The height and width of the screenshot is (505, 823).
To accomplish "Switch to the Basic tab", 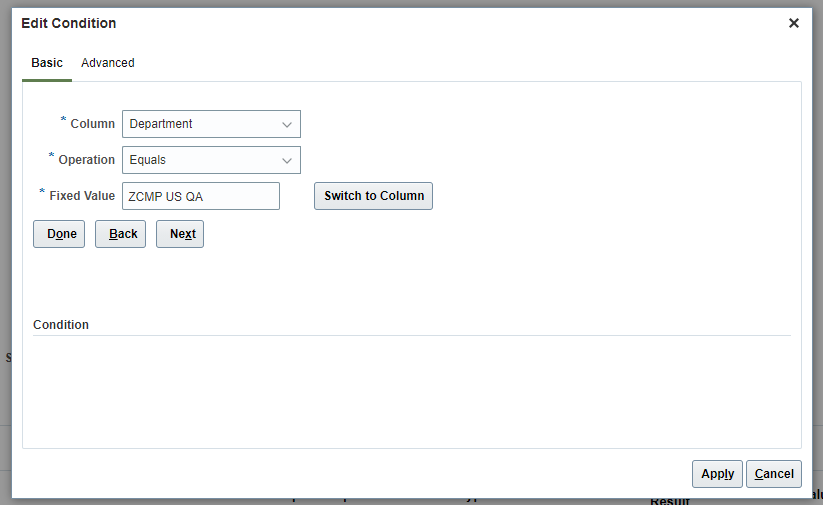I will 47,63.
